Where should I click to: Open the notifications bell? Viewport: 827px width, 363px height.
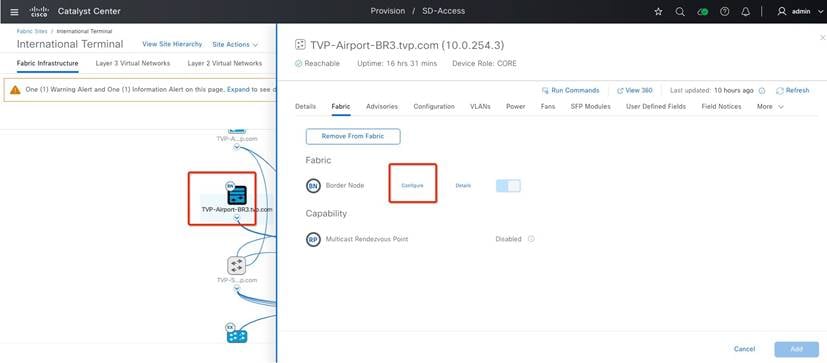746,11
